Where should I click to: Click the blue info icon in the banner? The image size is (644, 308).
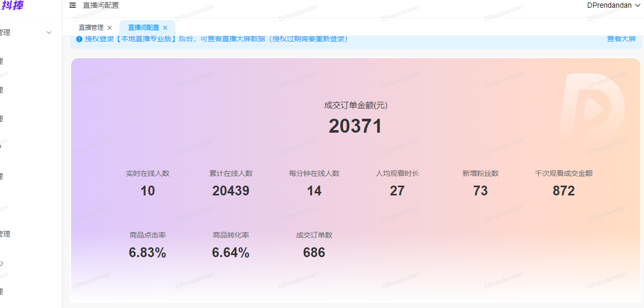[79, 39]
